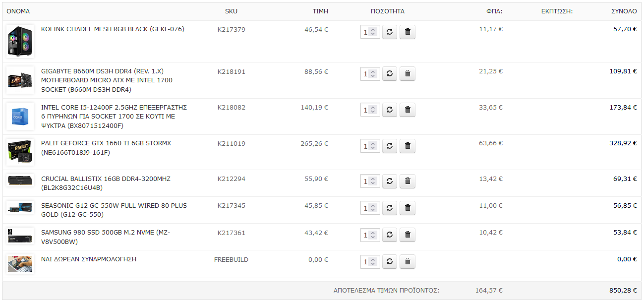644x300 pixels.
Task: Update quantity for Palit GTX 1660 Ti
Action: coord(390,146)
